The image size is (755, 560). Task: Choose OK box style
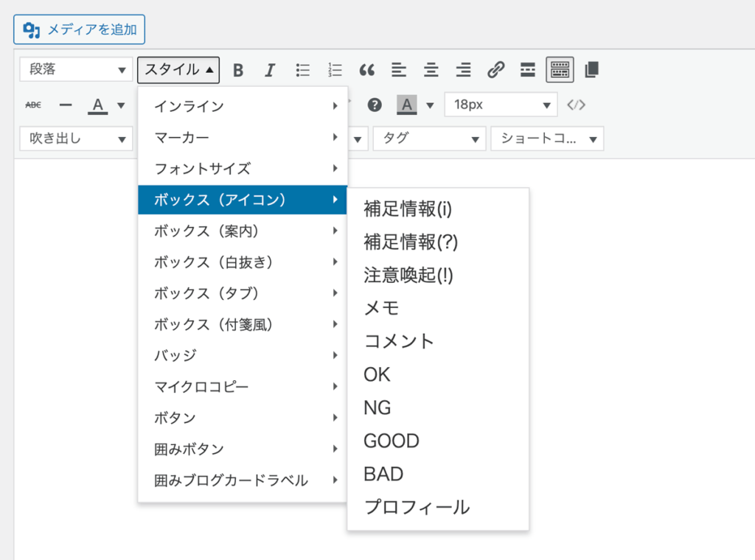pyautogui.click(x=438, y=374)
